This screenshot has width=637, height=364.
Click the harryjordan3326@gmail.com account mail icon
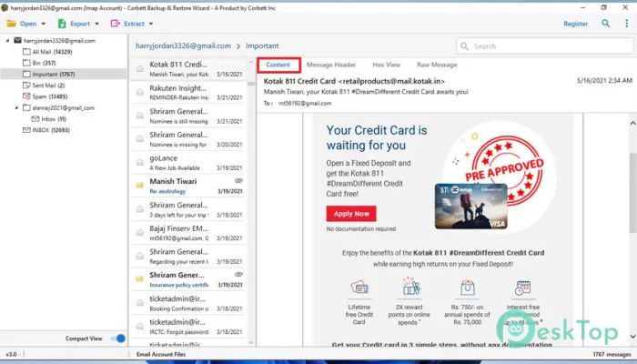click(17, 40)
